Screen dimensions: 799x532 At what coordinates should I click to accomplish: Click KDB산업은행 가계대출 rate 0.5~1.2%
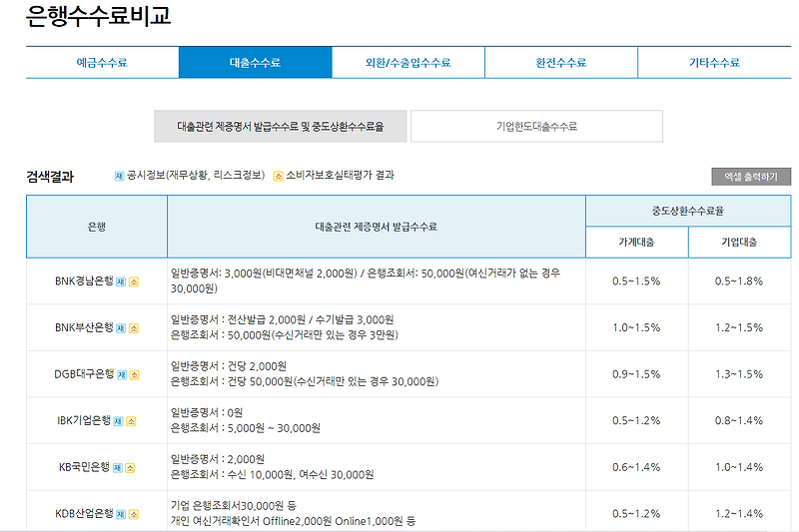(636, 513)
